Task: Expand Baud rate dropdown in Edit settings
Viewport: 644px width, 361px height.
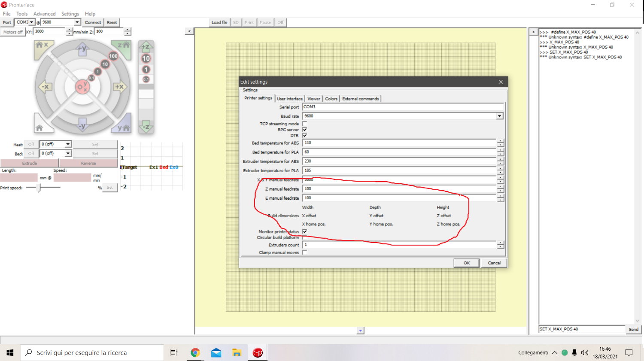Action: tap(499, 116)
